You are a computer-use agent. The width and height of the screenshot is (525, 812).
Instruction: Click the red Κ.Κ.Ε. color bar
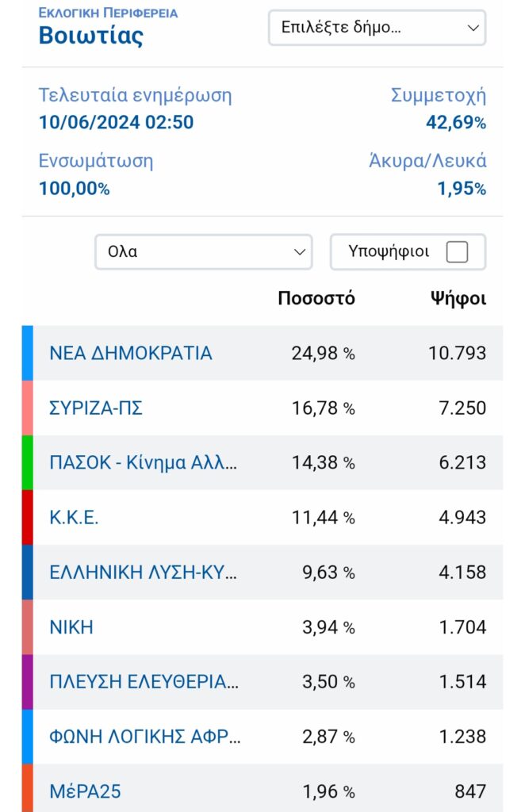[28, 517]
